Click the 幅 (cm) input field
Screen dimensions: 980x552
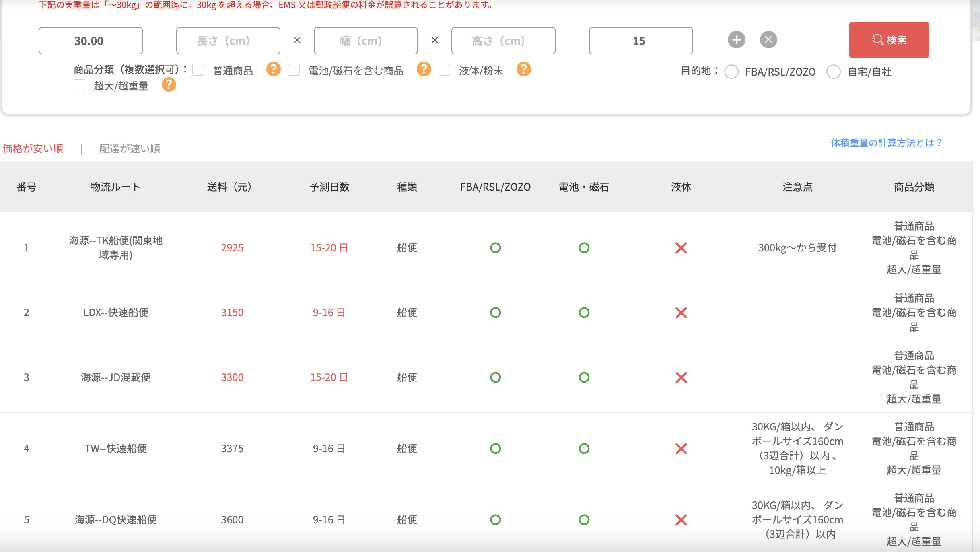(x=366, y=41)
